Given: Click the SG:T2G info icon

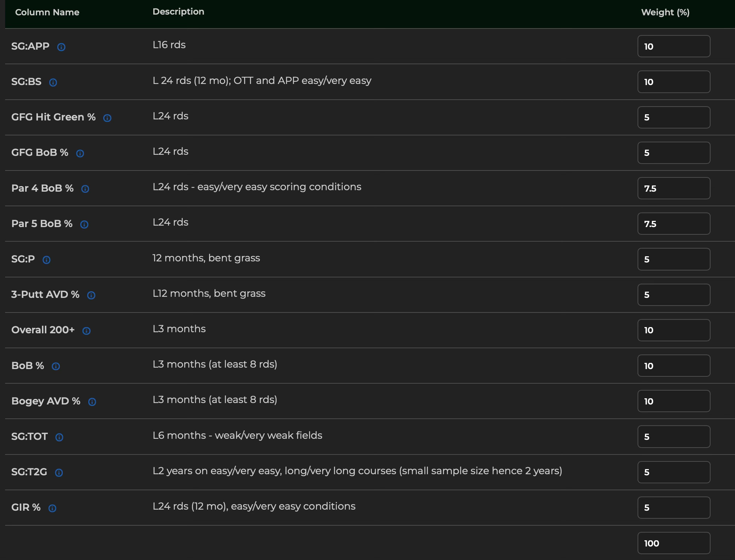Looking at the screenshot, I should point(59,473).
